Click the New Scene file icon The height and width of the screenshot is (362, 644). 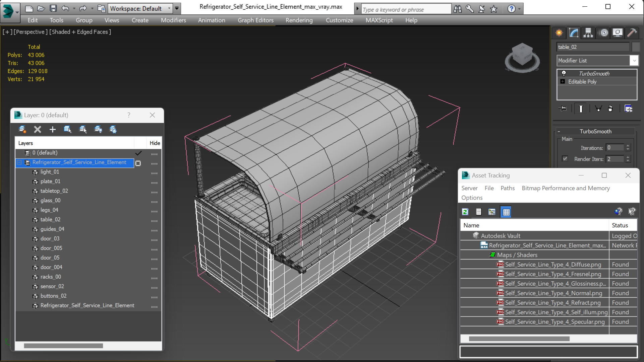(29, 8)
